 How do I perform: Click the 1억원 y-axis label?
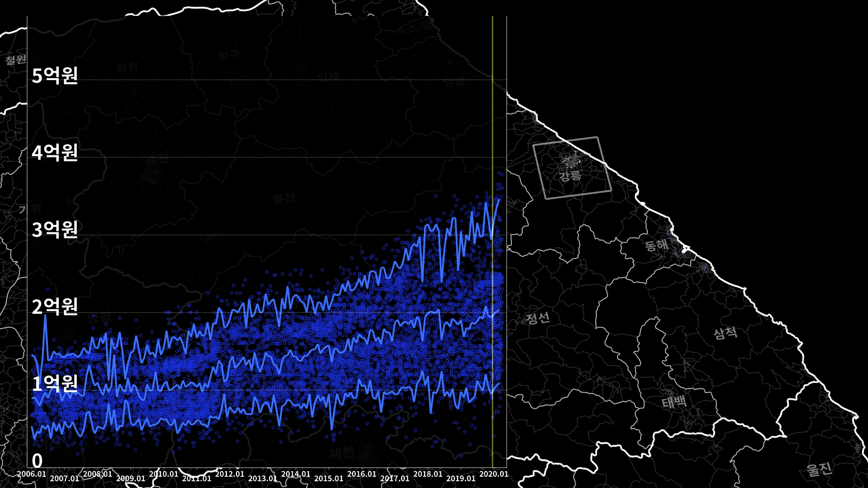tap(55, 384)
